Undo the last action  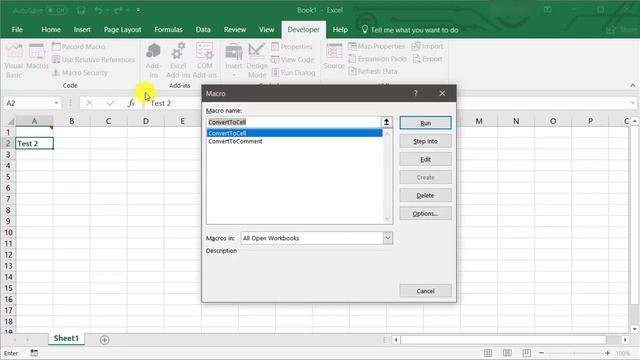[x=98, y=10]
